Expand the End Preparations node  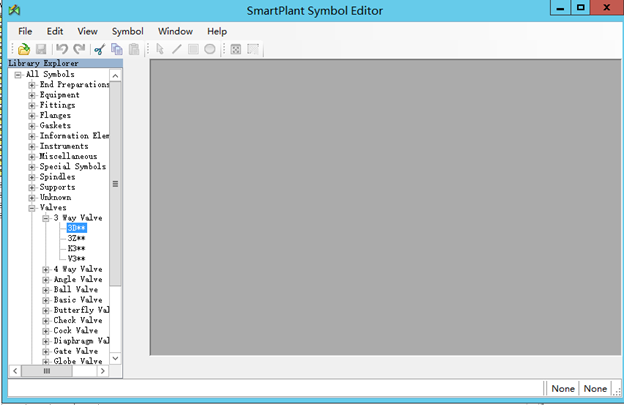point(32,85)
